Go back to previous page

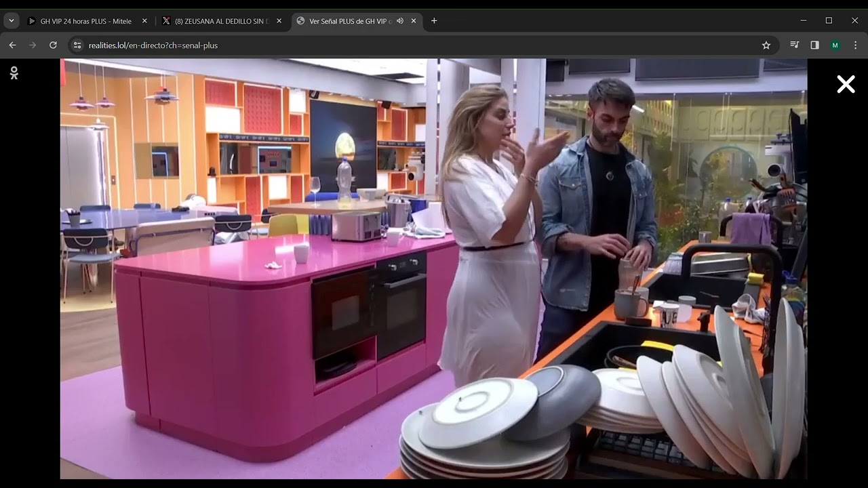pyautogui.click(x=12, y=45)
